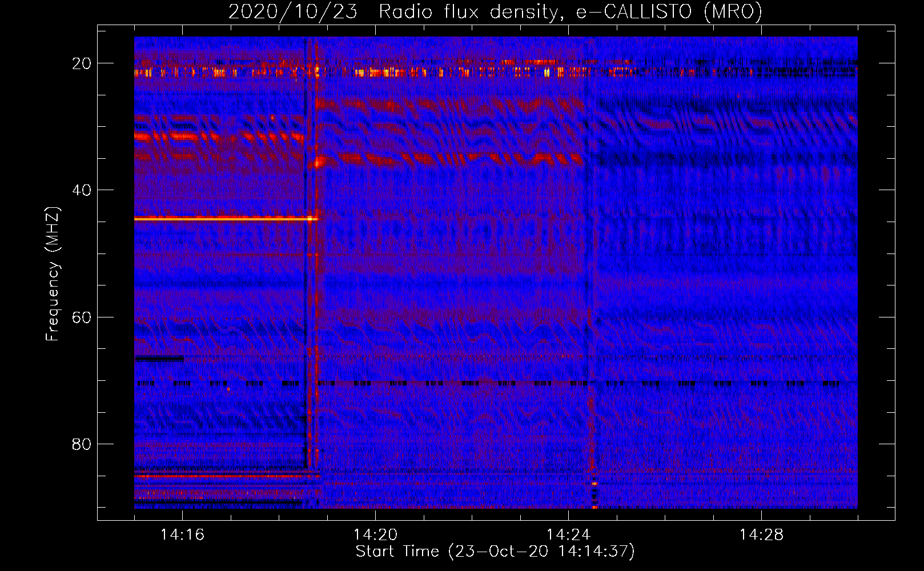Image resolution: width=924 pixels, height=571 pixels.
Task: Click the 14:28 time tick label
Action: 761,535
